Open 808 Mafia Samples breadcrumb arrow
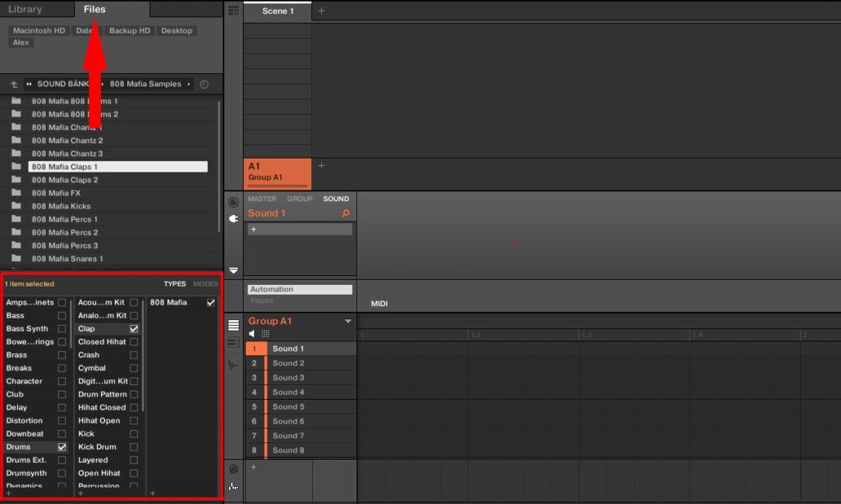Image resolution: width=841 pixels, height=504 pixels. [x=189, y=85]
